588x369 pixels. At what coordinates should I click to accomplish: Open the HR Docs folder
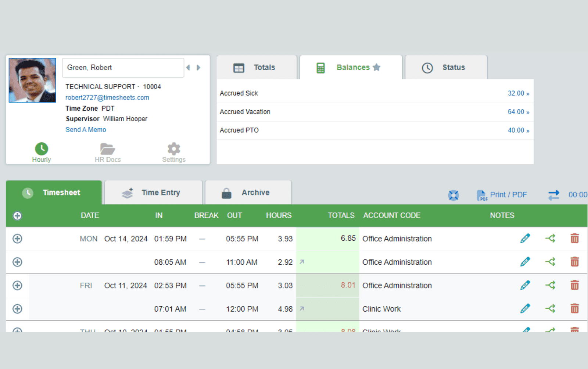pyautogui.click(x=107, y=151)
